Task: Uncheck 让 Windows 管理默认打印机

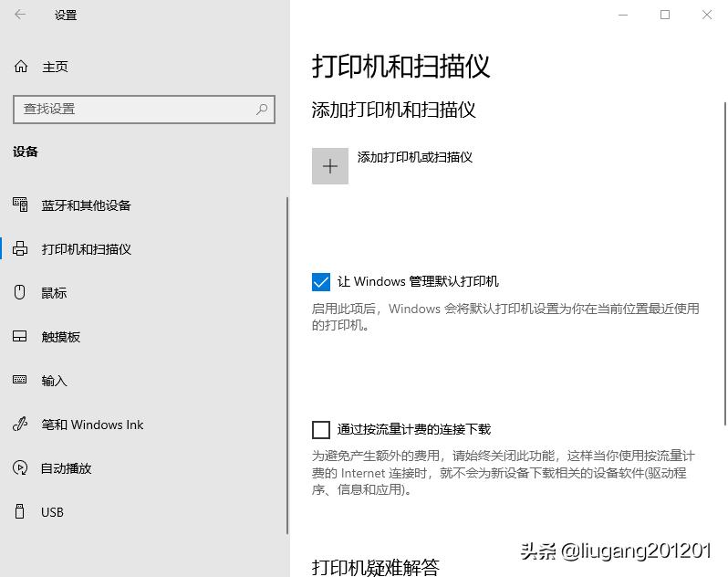Action: coord(321,282)
